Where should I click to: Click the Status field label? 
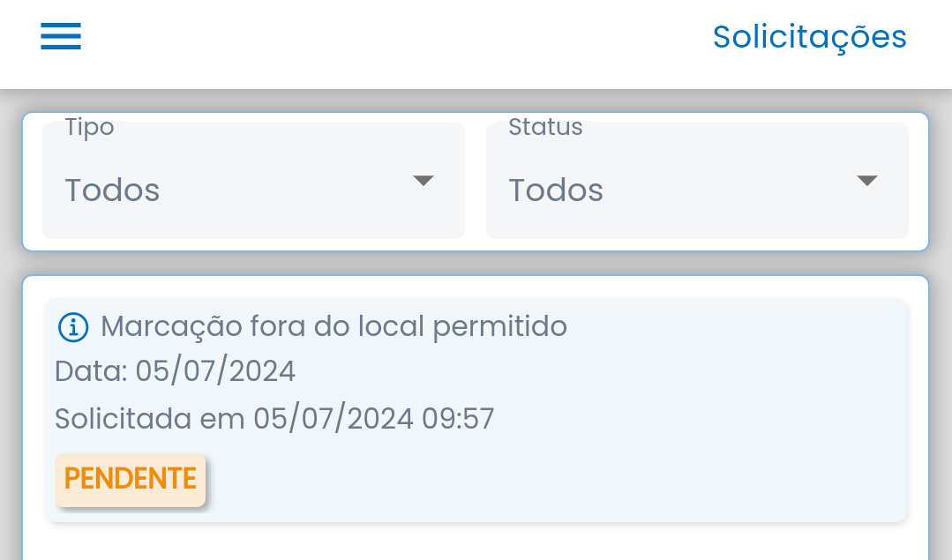coord(545,127)
